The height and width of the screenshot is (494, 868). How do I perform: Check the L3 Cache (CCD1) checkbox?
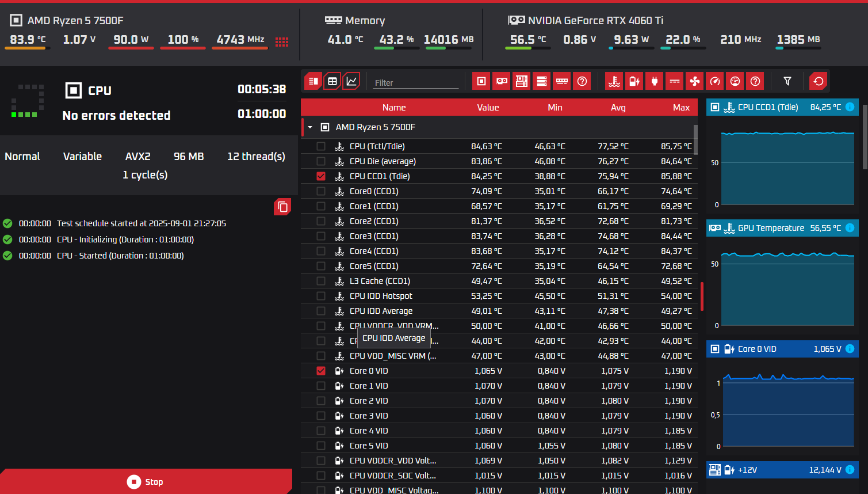pyautogui.click(x=321, y=281)
